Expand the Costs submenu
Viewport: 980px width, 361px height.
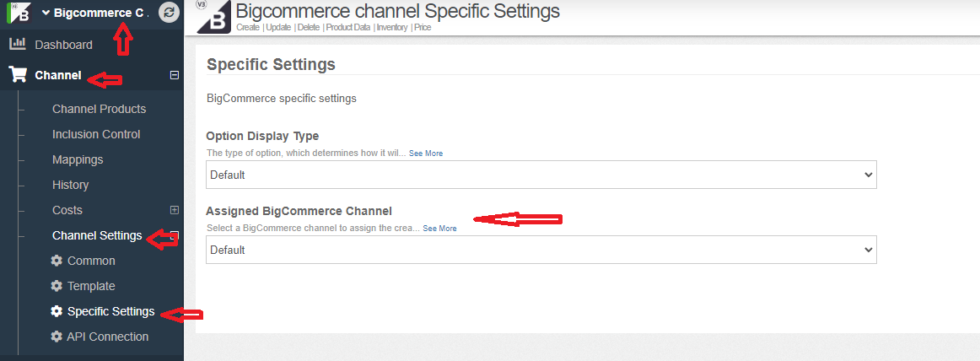pyautogui.click(x=175, y=210)
